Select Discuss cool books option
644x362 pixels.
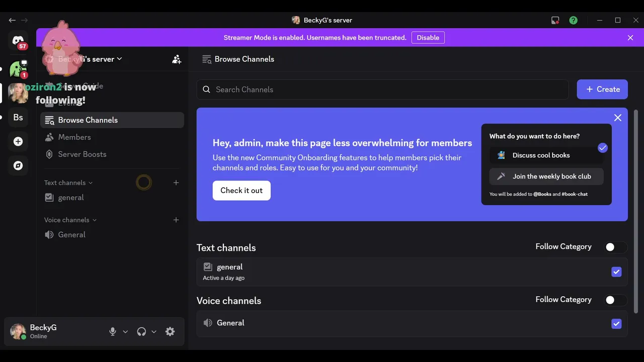click(x=546, y=155)
